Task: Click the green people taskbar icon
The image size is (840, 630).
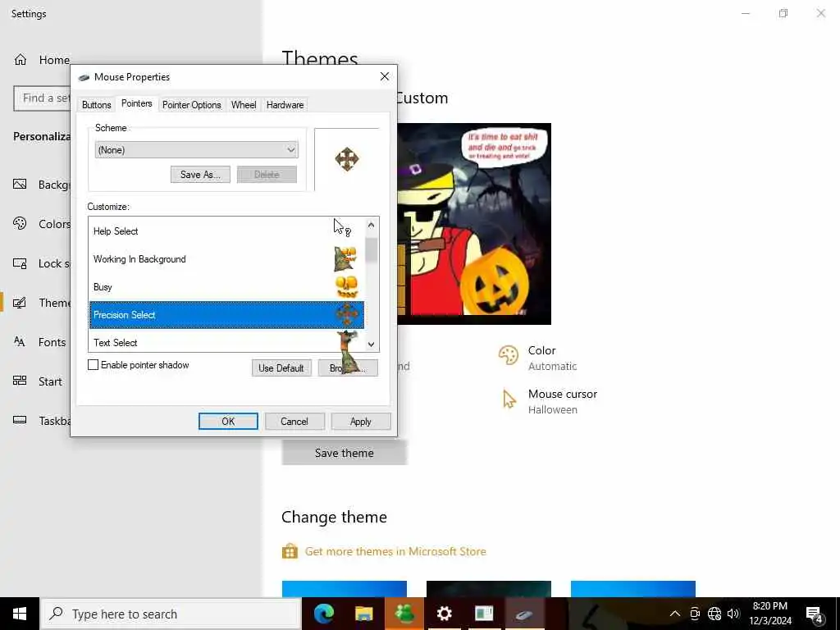Action: click(x=404, y=614)
